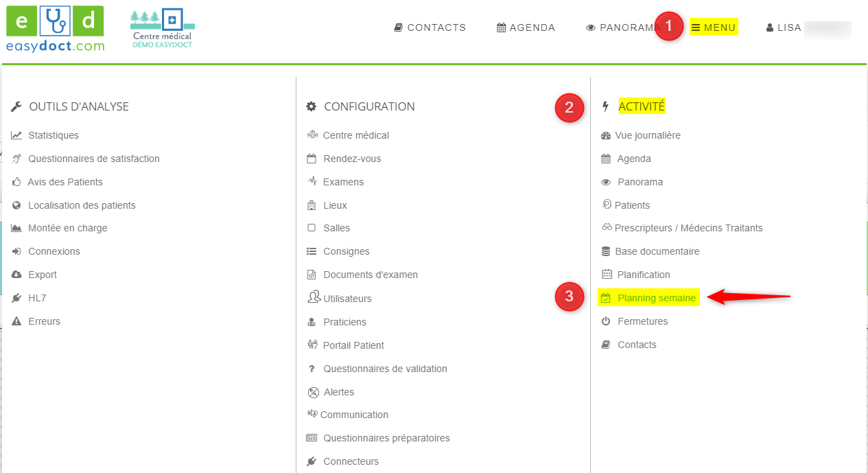Click the Base documentaire database icon
Screen dimensions: 868x473
pos(606,251)
